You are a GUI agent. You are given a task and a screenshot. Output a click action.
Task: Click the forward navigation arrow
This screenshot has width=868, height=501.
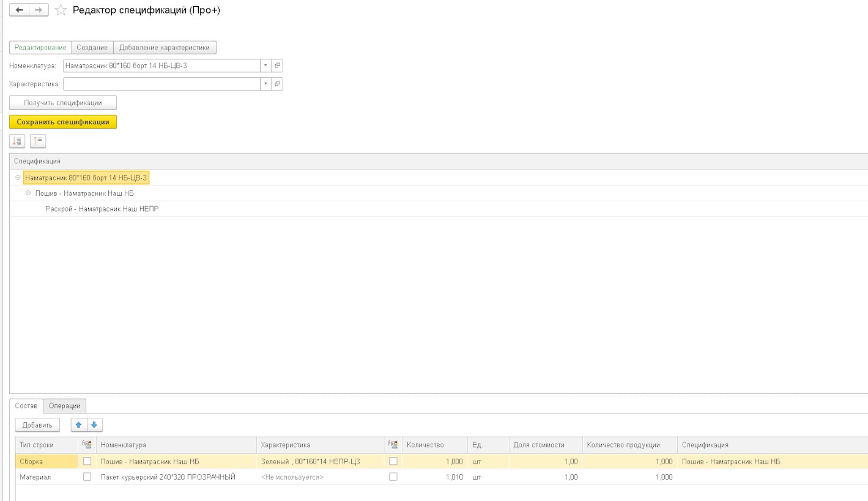(x=39, y=10)
